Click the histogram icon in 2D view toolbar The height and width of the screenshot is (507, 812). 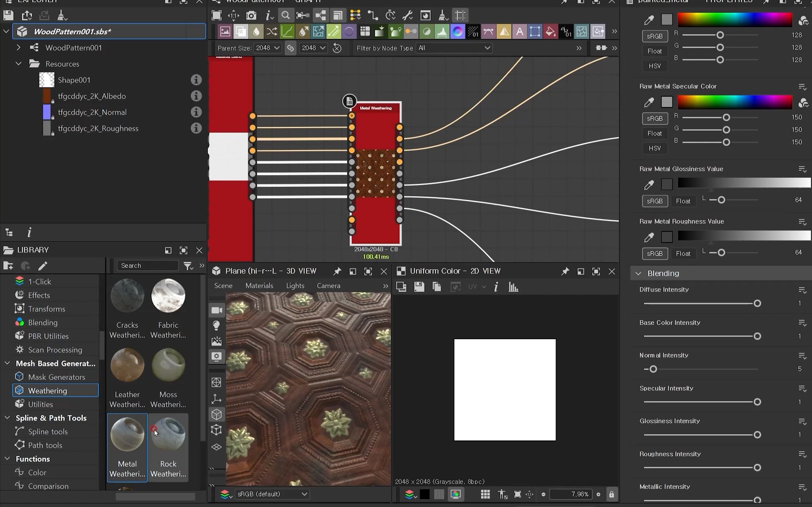pos(513,287)
